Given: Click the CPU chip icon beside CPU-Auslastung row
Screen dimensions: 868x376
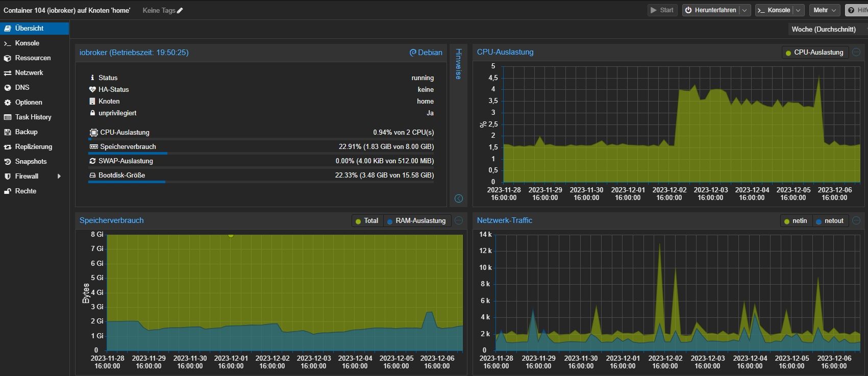Looking at the screenshot, I should click(93, 132).
